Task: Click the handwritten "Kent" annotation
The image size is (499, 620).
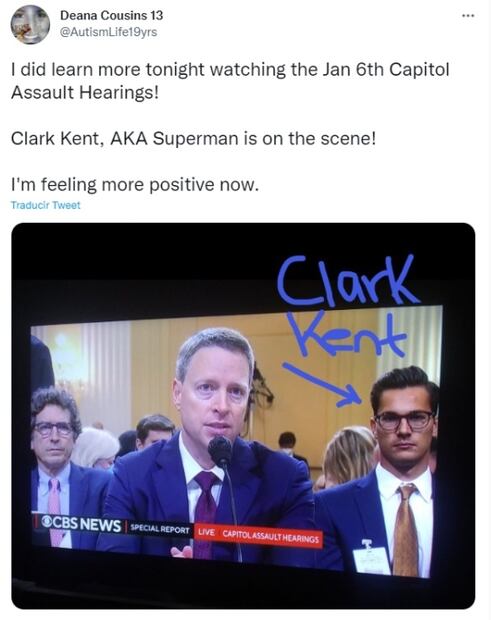Action: 347,333
